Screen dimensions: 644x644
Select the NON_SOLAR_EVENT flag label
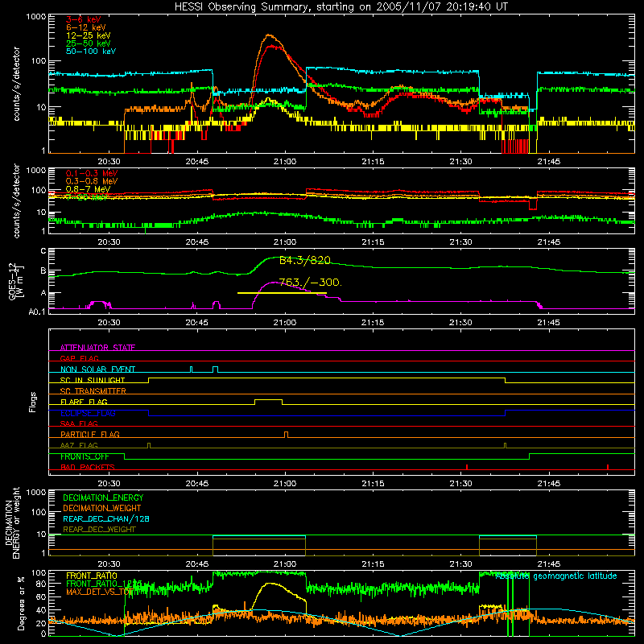click(97, 369)
